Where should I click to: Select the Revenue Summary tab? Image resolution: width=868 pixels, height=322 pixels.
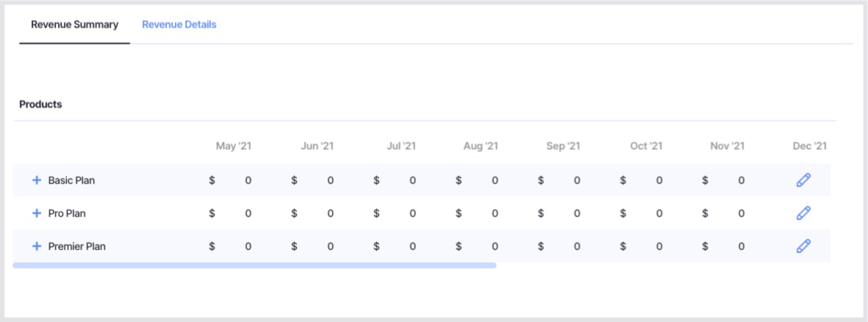(74, 24)
